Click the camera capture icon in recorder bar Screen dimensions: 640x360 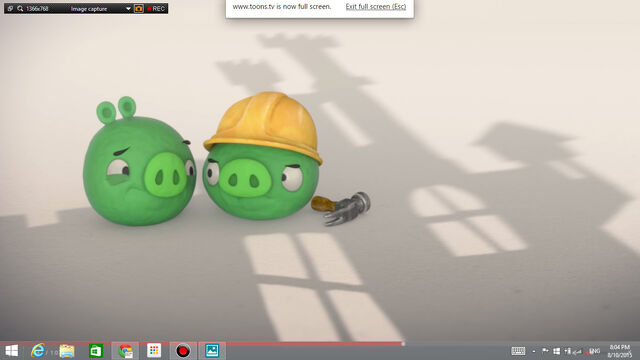pyautogui.click(x=139, y=9)
